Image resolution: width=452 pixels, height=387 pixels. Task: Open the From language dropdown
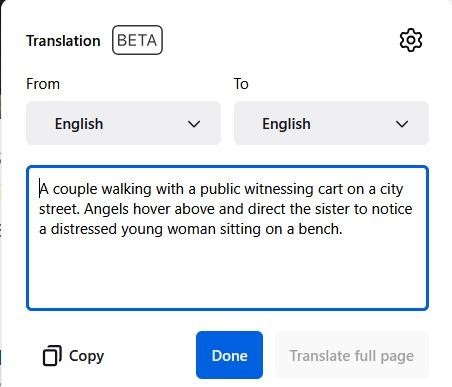(x=123, y=123)
